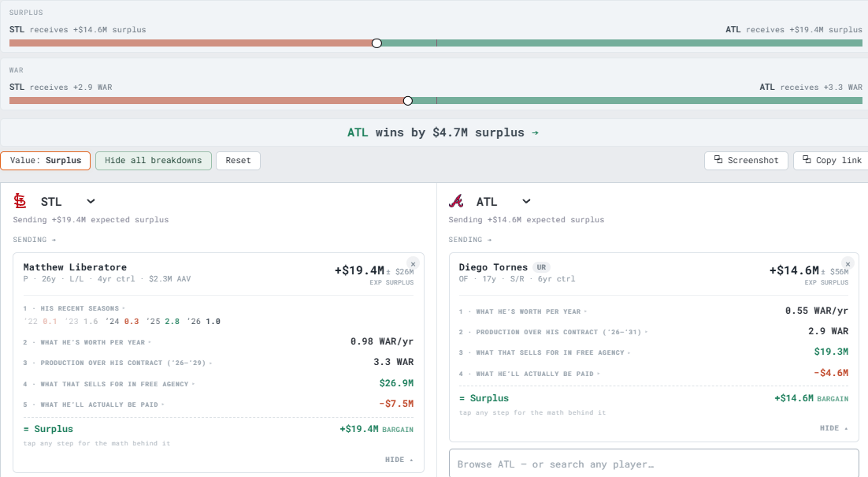Remove Matthew Liberatore with the X icon
This screenshot has width=868, height=477.
tap(413, 264)
